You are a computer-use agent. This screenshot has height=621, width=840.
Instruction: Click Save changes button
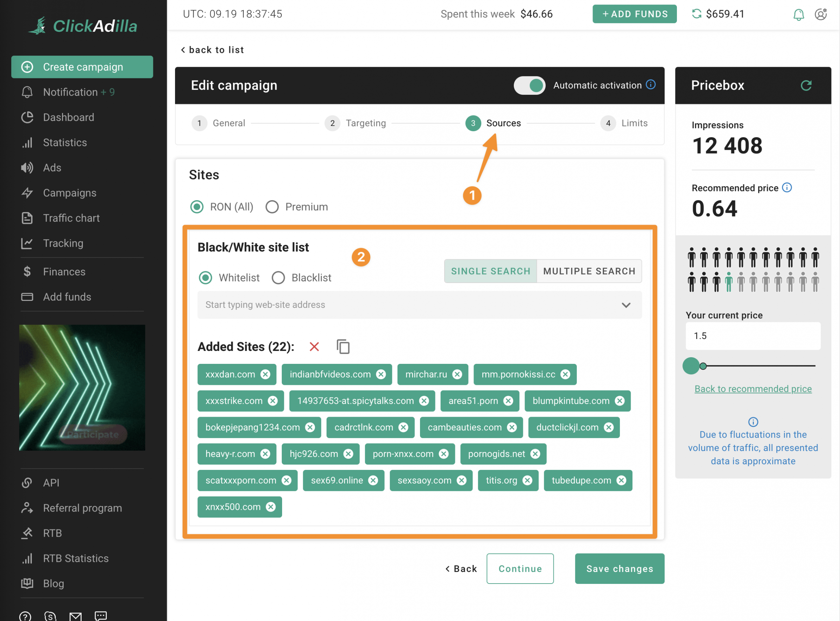point(619,569)
